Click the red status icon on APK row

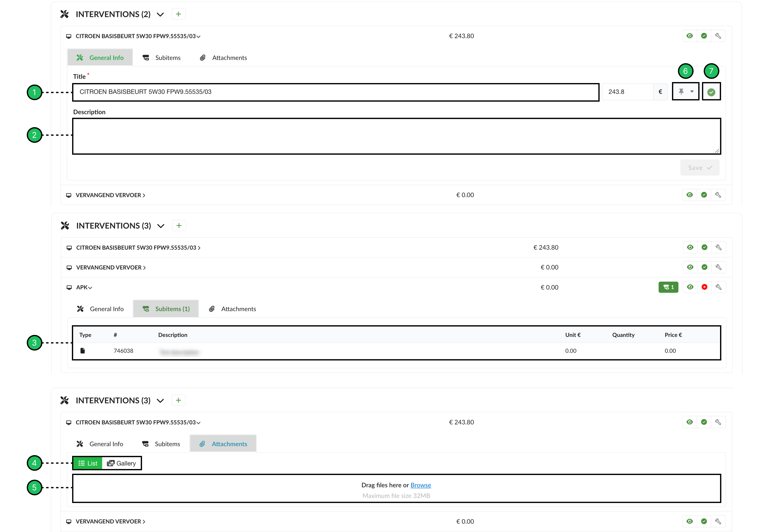[704, 287]
